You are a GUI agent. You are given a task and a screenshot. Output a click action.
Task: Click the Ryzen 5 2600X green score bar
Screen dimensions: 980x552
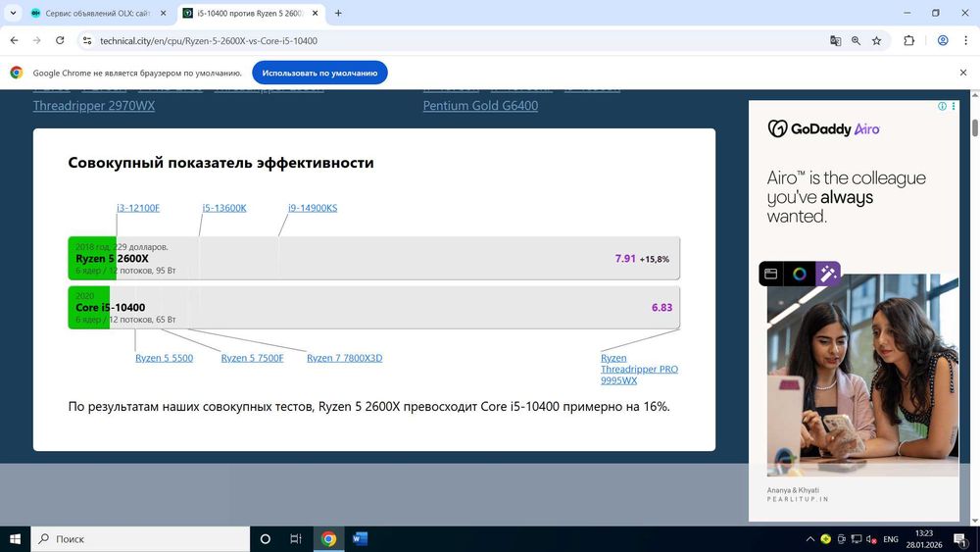coord(92,258)
